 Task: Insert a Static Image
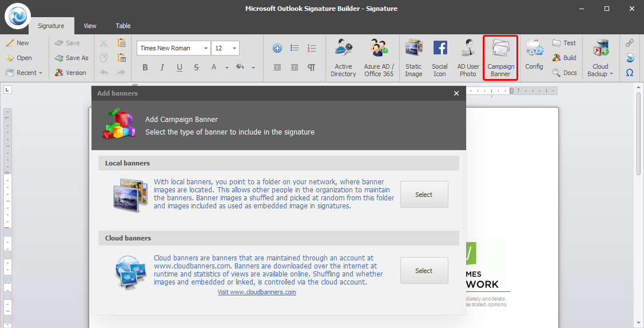(x=414, y=58)
